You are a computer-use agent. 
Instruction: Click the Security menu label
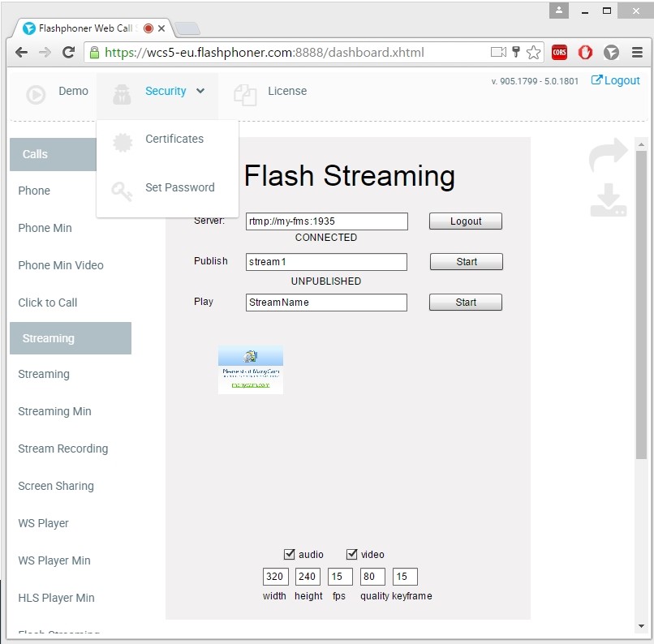point(166,91)
